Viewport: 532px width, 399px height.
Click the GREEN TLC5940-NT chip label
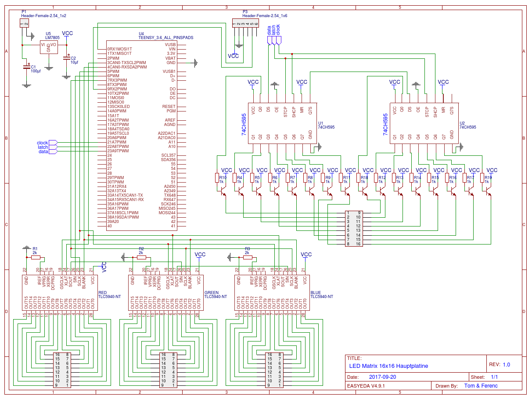216,295
